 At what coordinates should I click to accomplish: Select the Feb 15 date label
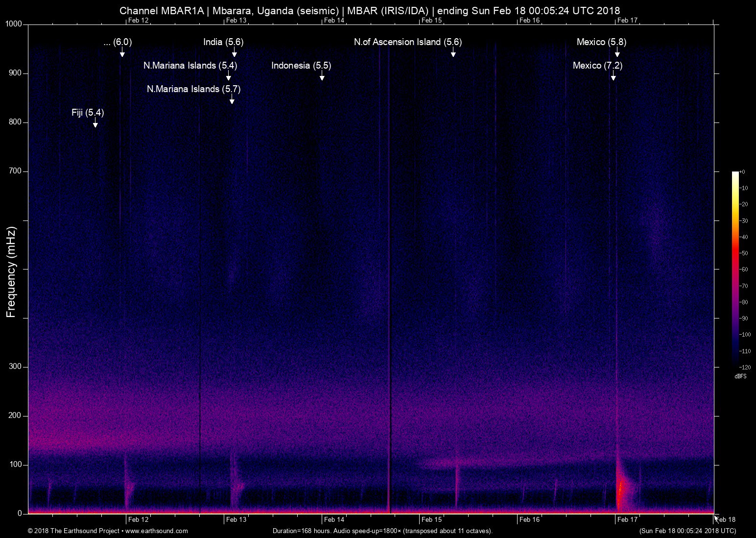[x=431, y=519]
